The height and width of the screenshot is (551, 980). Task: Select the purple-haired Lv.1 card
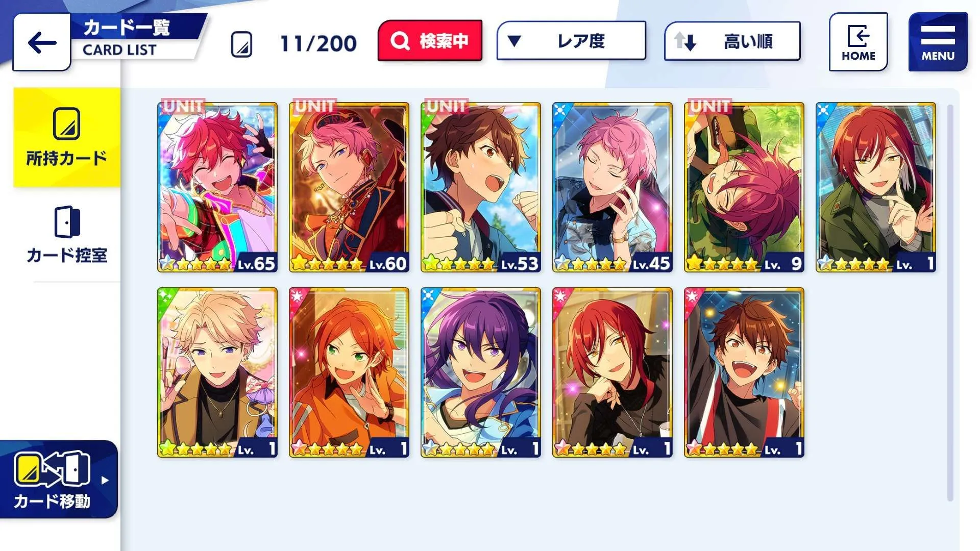[x=481, y=372]
